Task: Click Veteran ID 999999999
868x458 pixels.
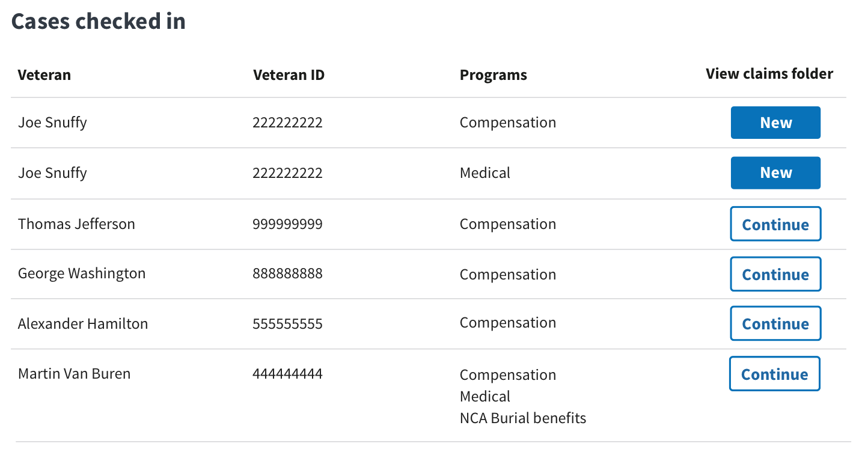Action: (x=287, y=224)
